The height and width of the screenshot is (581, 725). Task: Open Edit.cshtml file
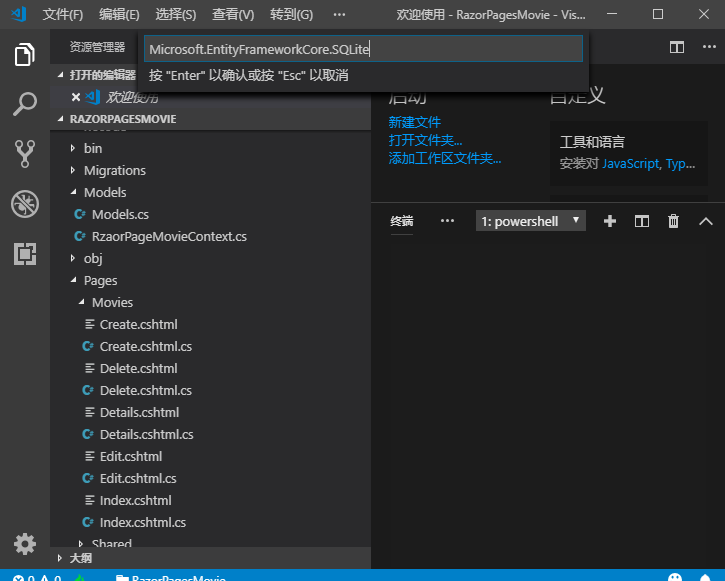pyautogui.click(x=131, y=457)
